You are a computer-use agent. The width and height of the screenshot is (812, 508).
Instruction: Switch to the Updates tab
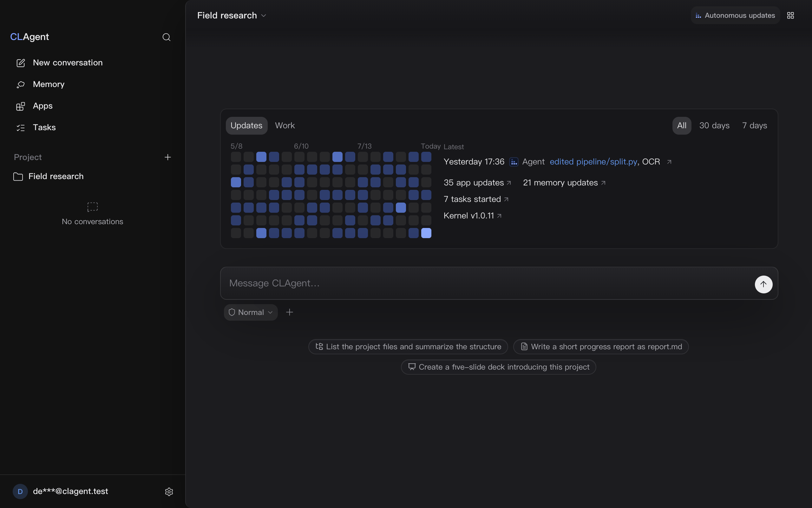coord(246,126)
